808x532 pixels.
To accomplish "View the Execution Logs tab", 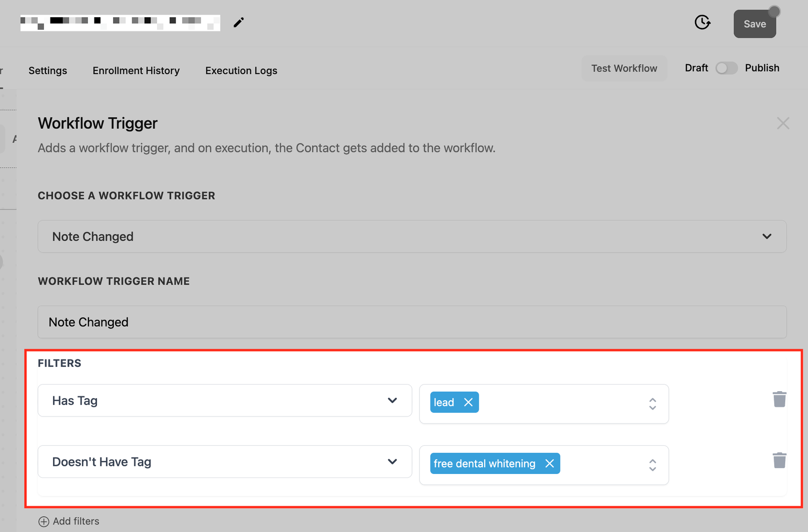I will click(241, 71).
